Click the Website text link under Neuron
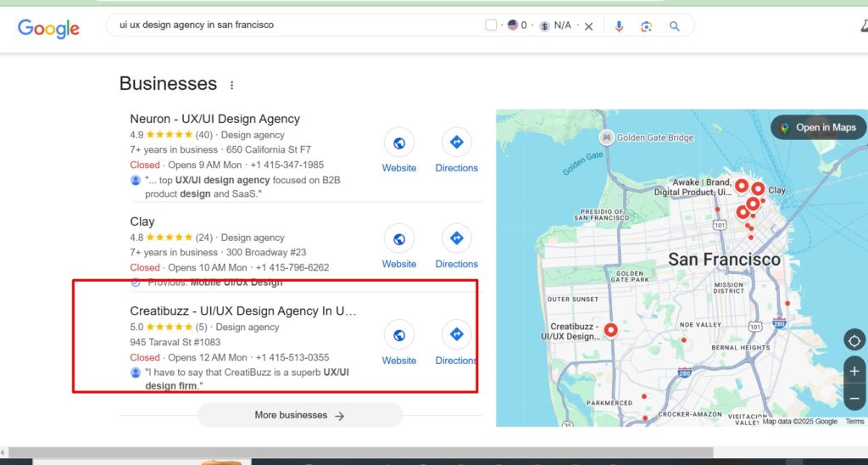Screen dimensions: 868x465 pyautogui.click(x=399, y=168)
